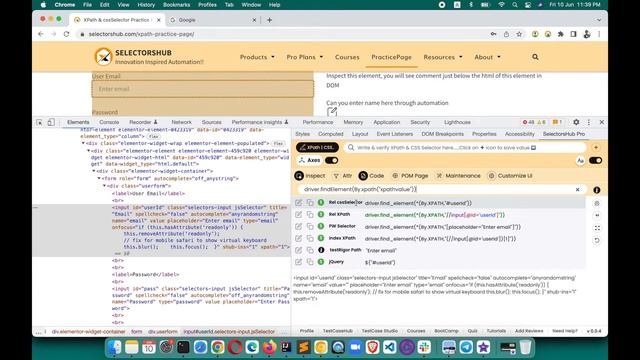This screenshot has width=640, height=360.
Task: Toggle the device toolbar icon in DevTools
Action: point(51,122)
